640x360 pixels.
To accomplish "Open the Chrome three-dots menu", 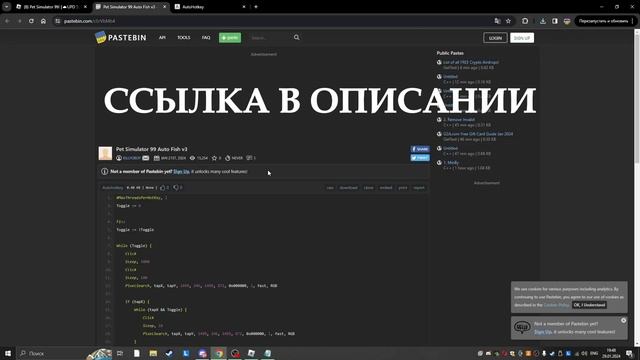I will click(x=633, y=21).
